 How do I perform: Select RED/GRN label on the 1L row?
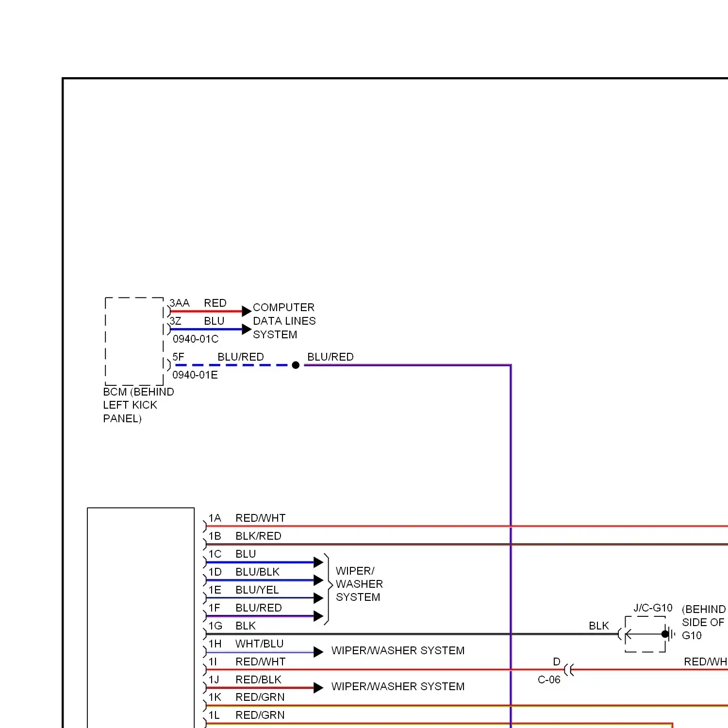260,715
